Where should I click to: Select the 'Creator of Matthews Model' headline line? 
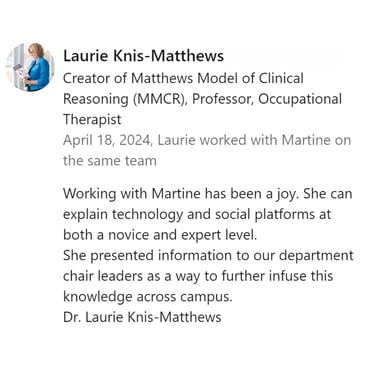coord(183,79)
